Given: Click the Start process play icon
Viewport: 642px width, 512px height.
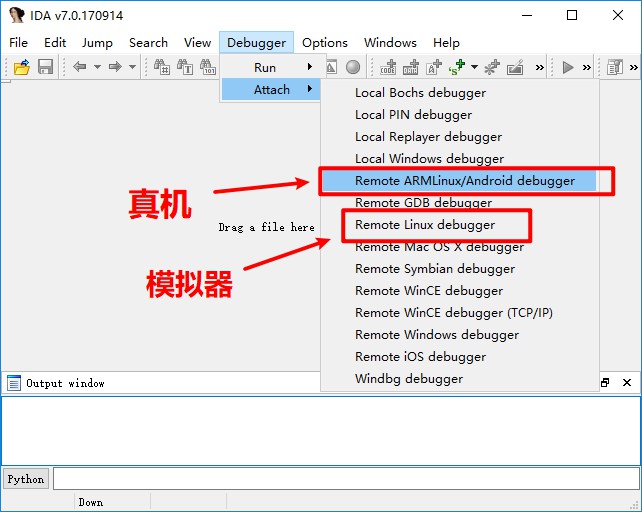Looking at the screenshot, I should tap(568, 67).
